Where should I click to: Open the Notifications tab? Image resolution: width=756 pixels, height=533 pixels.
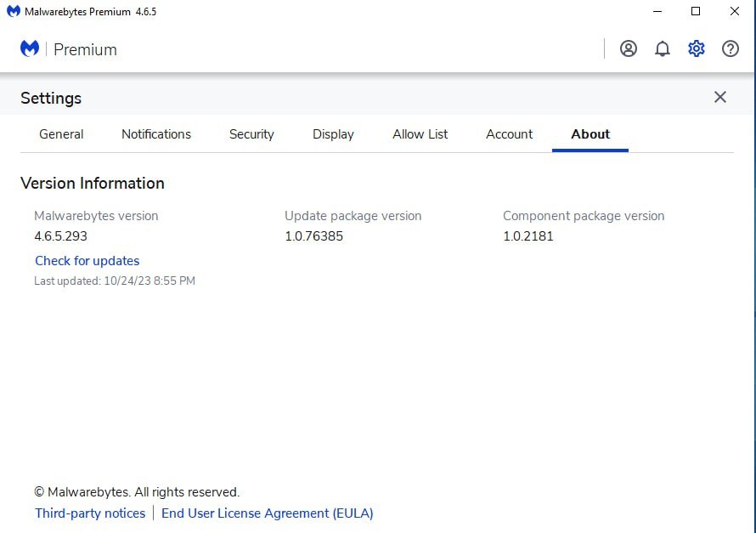(156, 134)
